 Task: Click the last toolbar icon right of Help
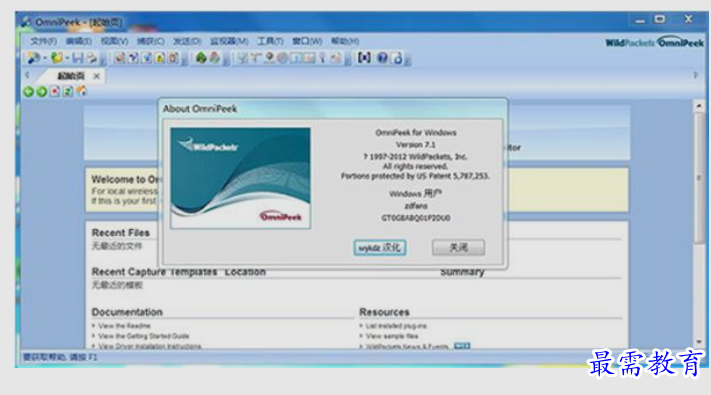(398, 58)
